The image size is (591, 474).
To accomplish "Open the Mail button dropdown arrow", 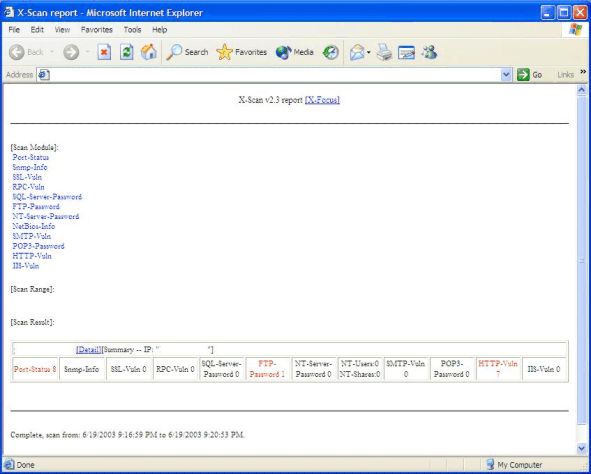I will click(x=369, y=52).
